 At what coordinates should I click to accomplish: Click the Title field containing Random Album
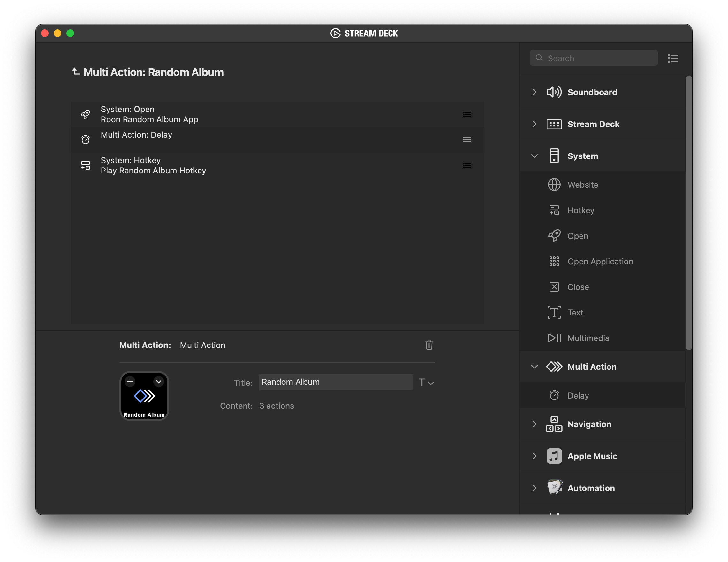(336, 382)
